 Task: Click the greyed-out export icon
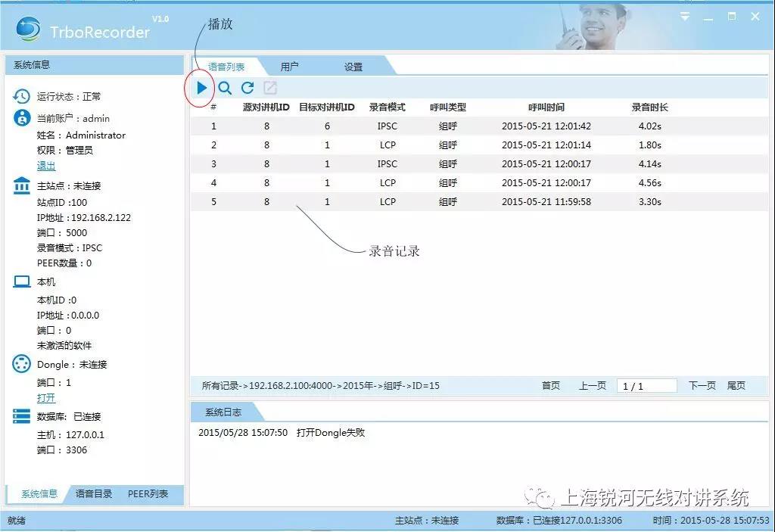point(269,88)
